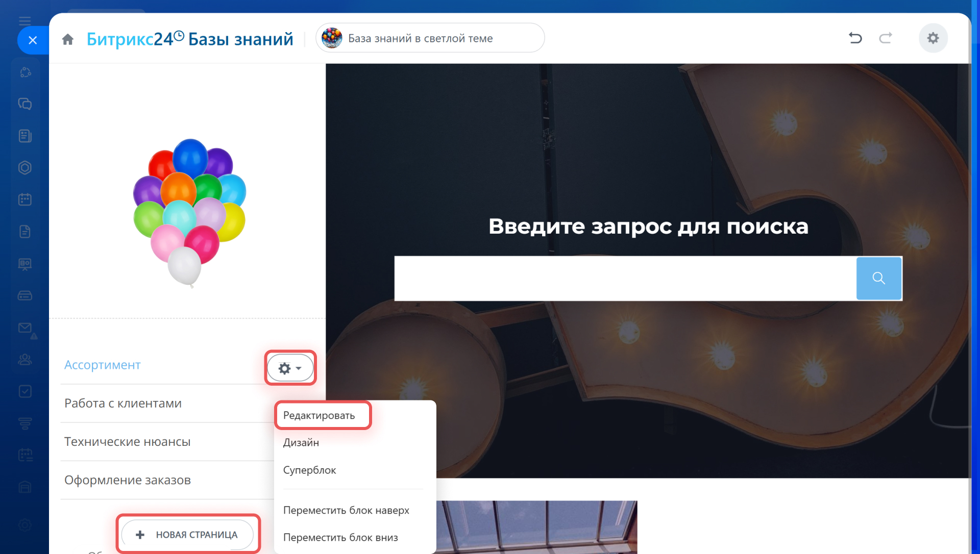Open the grid calendar icon near the sidebar bottom
The width and height of the screenshot is (980, 554).
pyautogui.click(x=25, y=455)
